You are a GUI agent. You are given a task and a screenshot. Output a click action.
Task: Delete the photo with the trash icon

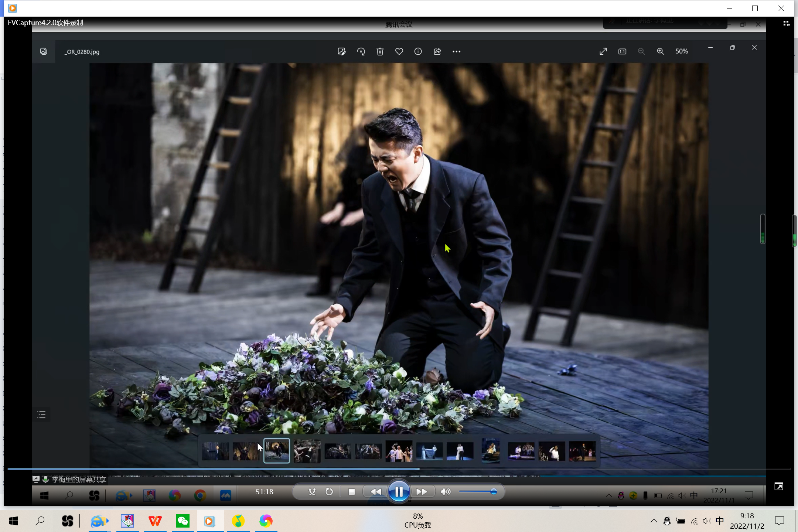pyautogui.click(x=380, y=52)
